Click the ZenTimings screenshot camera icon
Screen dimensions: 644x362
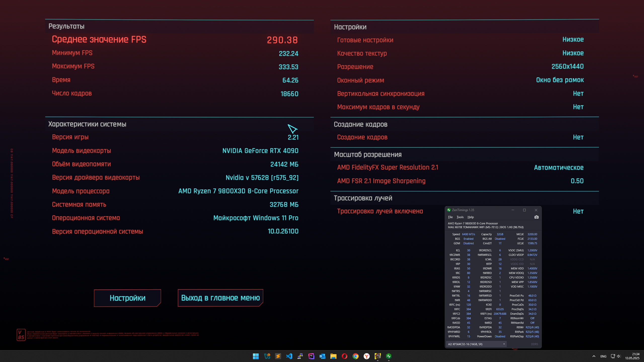[536, 217]
